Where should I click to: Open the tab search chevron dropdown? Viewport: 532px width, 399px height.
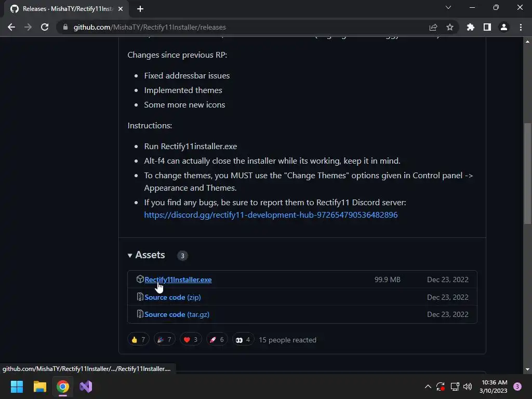[x=448, y=7]
